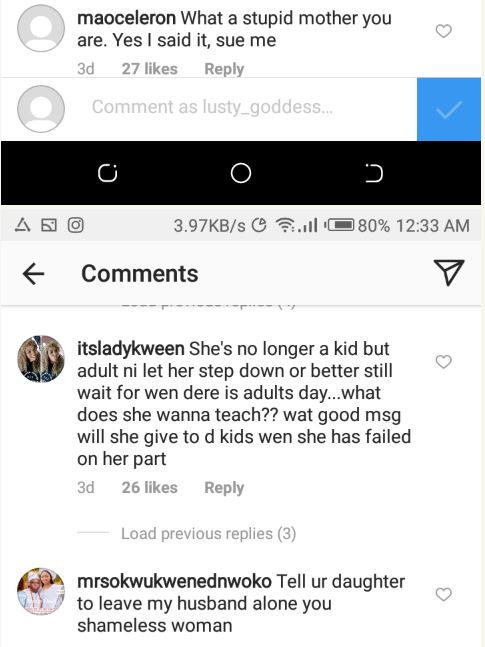
Task: Tap the Android home circle button
Action: (x=241, y=173)
